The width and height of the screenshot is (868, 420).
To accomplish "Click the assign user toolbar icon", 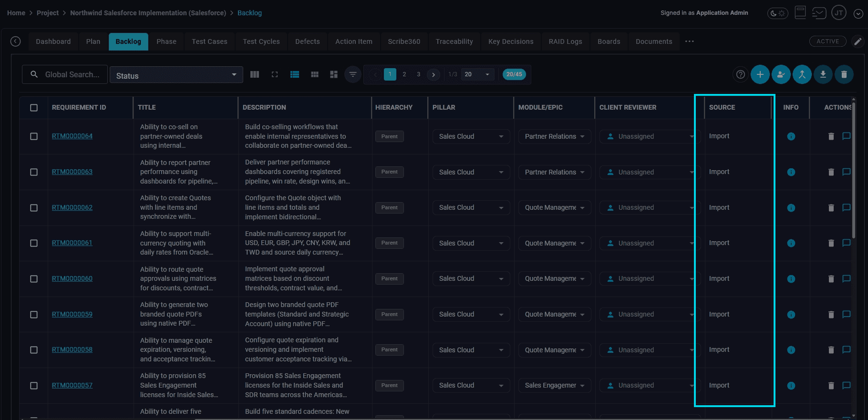I will point(781,74).
